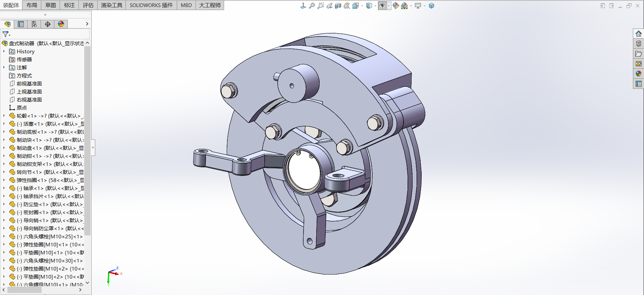Image resolution: width=644 pixels, height=295 pixels.
Task: Select Zoom to Area tool
Action: pos(320,6)
